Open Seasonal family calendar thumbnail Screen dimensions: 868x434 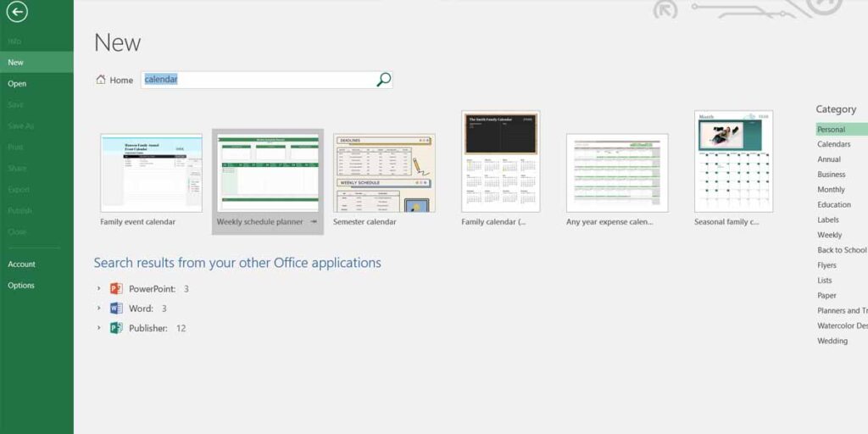[x=734, y=161]
